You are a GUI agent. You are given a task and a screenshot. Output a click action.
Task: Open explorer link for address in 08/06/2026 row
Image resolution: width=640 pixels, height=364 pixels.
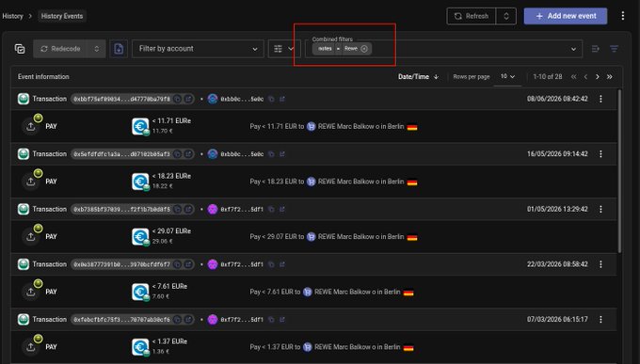[x=282, y=99]
